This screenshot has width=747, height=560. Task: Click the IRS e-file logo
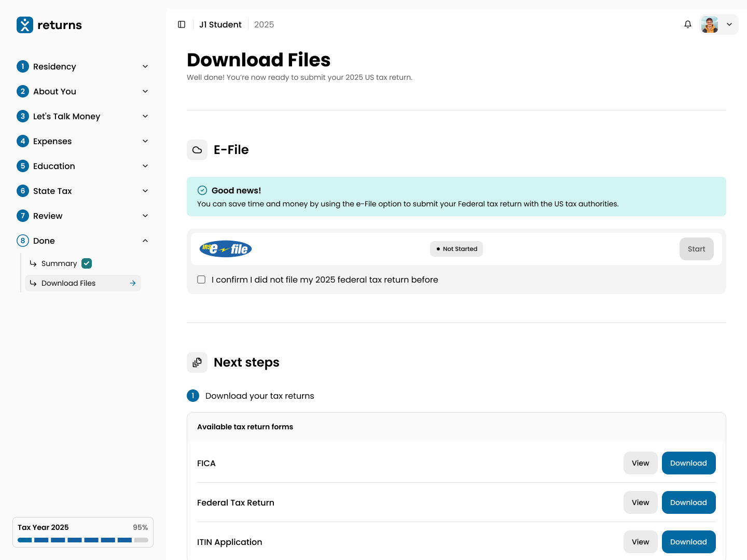click(226, 249)
